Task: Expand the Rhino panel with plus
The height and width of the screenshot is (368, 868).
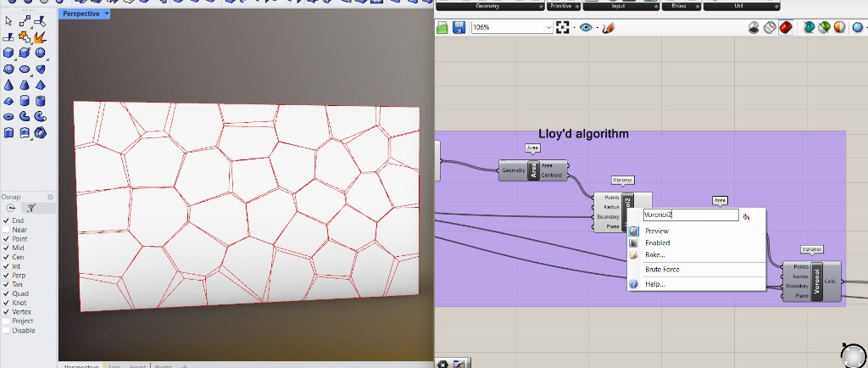Action: [698, 7]
